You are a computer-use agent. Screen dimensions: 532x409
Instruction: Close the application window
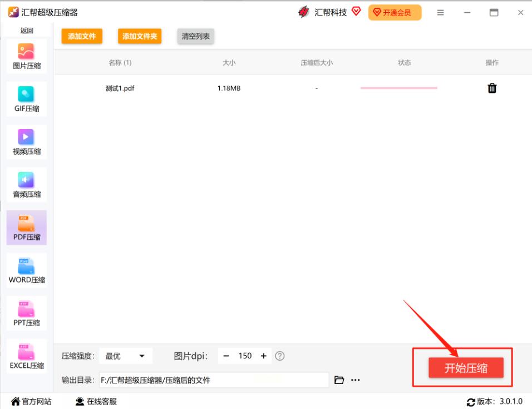pyautogui.click(x=520, y=13)
